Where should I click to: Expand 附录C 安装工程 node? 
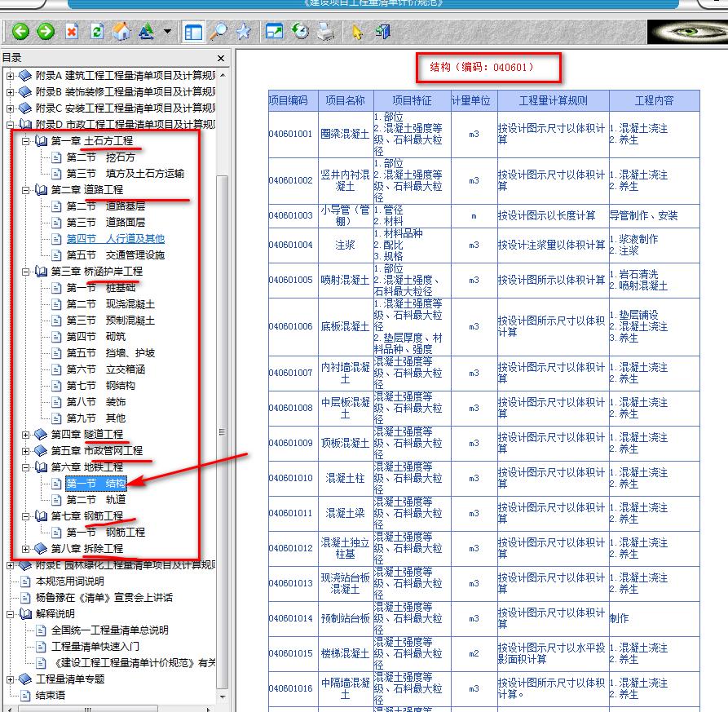[x=11, y=108]
